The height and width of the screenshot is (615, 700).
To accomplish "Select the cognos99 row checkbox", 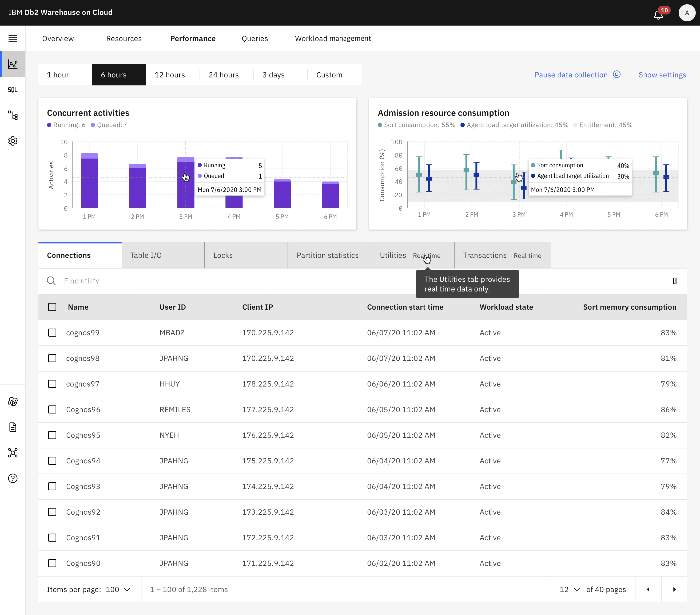I will click(x=52, y=333).
